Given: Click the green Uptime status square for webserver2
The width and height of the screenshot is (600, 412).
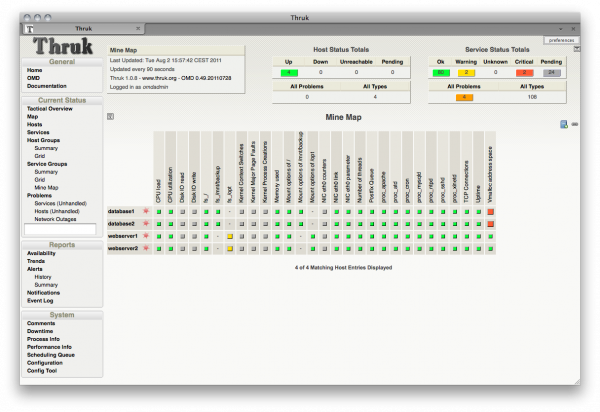Looking at the screenshot, I should [478, 247].
